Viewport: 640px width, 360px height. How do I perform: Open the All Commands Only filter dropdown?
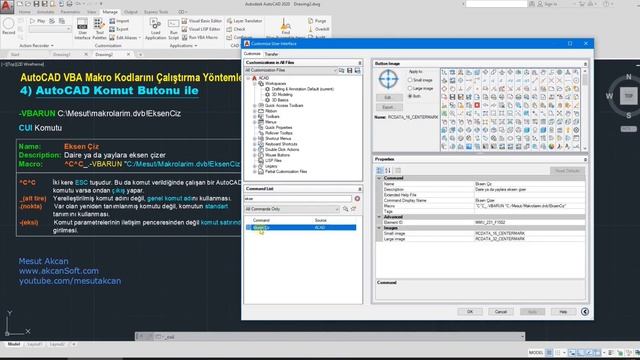click(x=292, y=209)
